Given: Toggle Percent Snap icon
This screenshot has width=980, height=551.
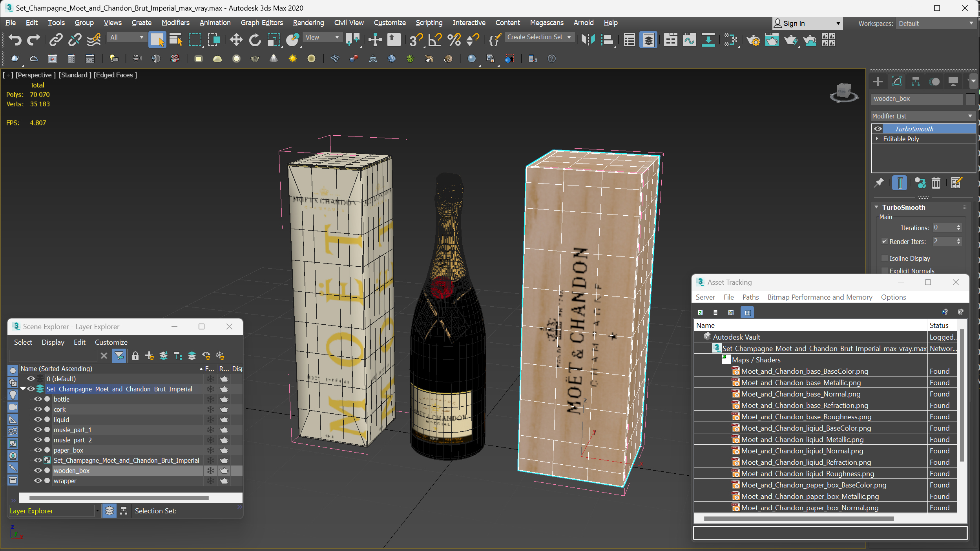Looking at the screenshot, I should (454, 40).
